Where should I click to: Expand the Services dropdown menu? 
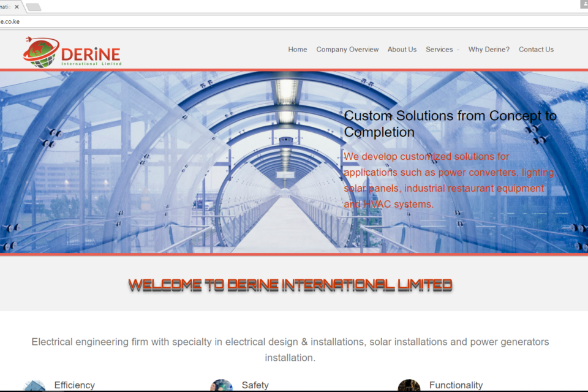(440, 50)
